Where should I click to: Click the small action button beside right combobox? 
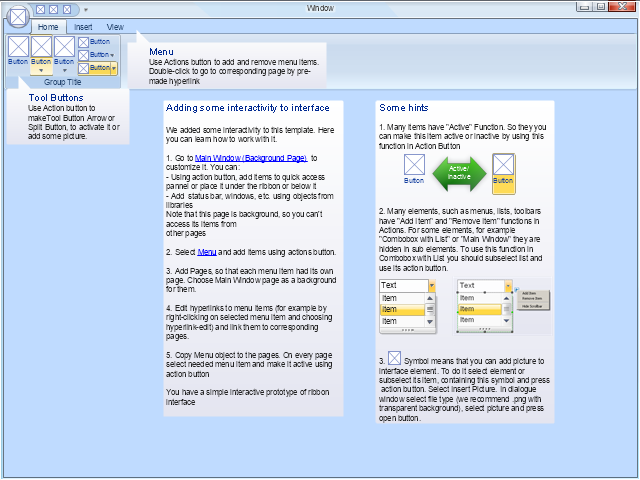[516, 290]
